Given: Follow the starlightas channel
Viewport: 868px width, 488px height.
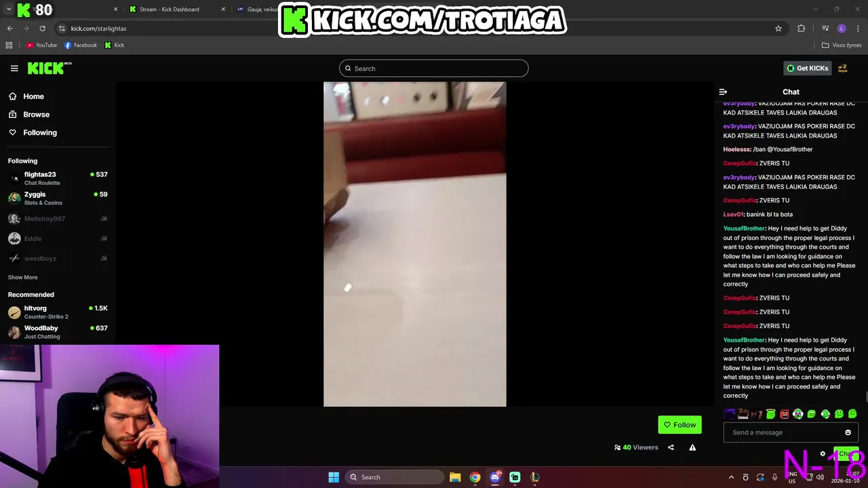Looking at the screenshot, I should click(679, 425).
